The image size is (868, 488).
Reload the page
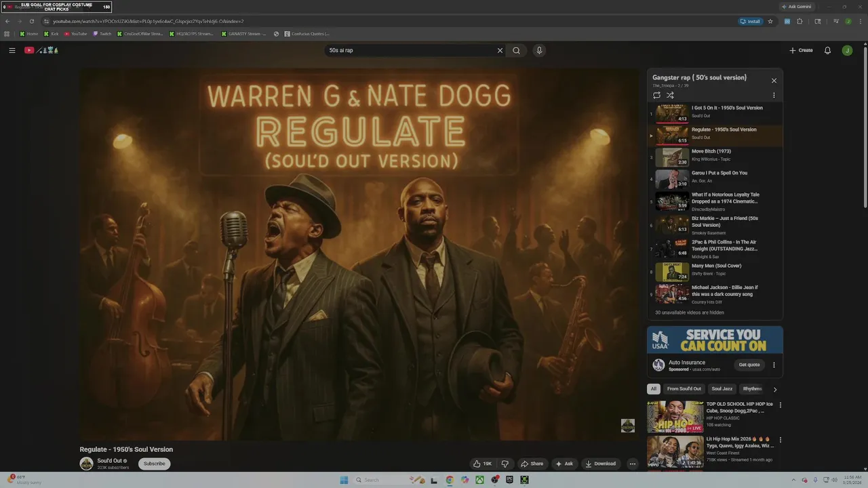click(31, 21)
